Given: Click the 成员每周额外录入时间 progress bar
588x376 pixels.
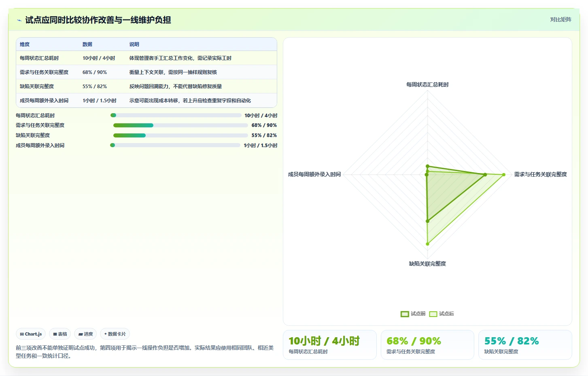Looking at the screenshot, I should pyautogui.click(x=175, y=145).
